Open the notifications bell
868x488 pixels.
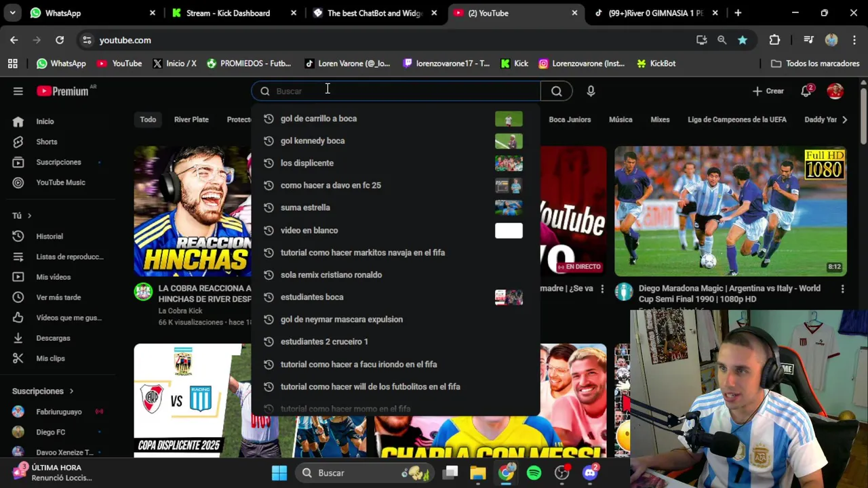point(806,91)
